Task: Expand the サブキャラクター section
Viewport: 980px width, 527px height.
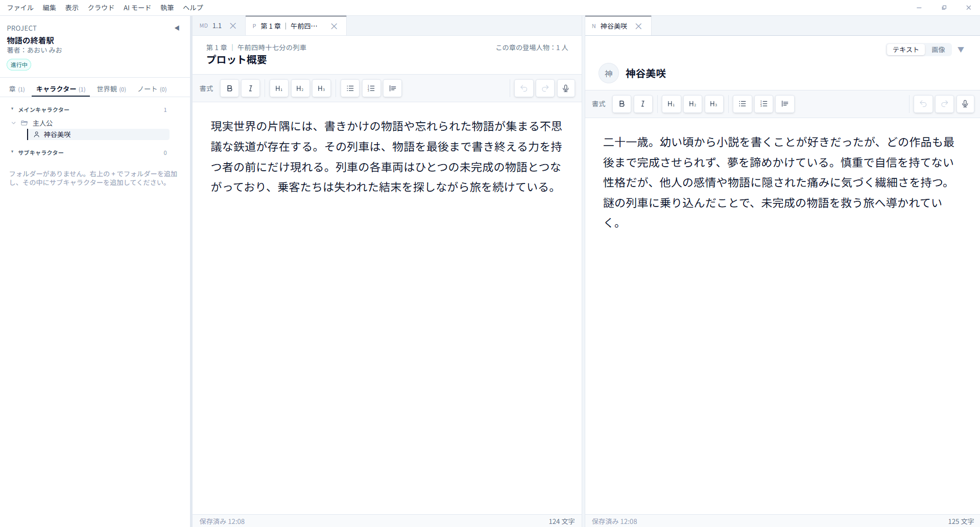Action: coord(12,152)
